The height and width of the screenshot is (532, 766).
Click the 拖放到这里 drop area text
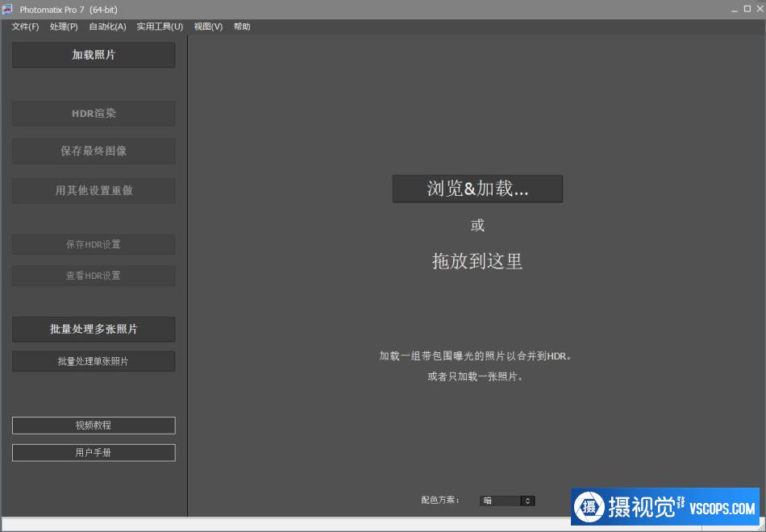click(x=477, y=261)
